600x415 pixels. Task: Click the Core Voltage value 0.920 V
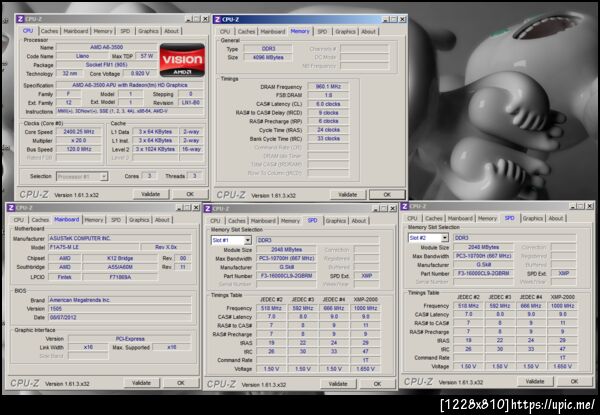click(x=141, y=73)
